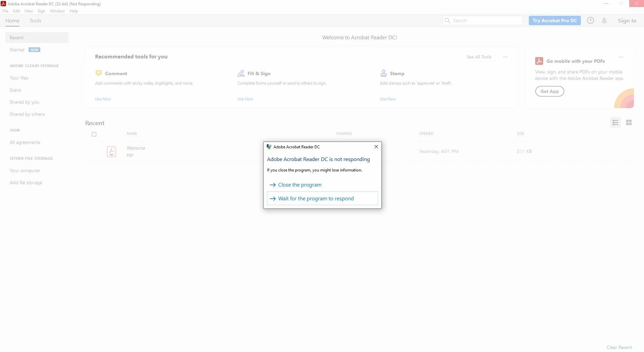This screenshot has height=352, width=644.
Task: Open Shared by you in sidebar
Action: [25, 102]
